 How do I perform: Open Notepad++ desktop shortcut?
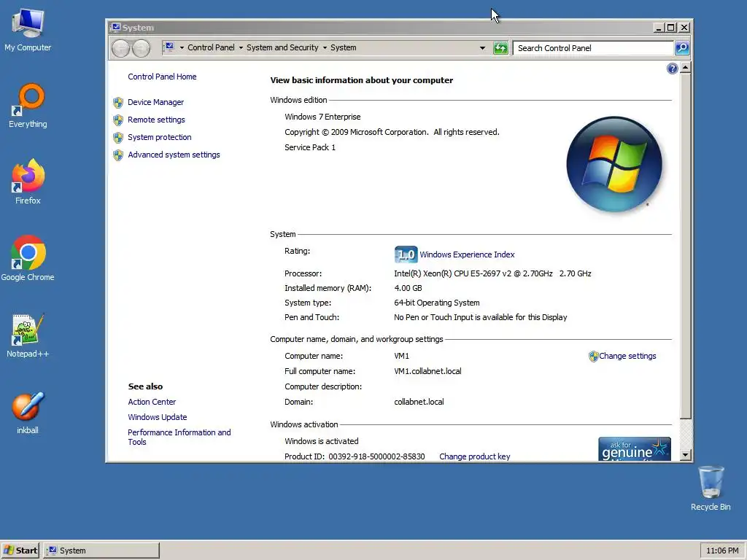[x=28, y=335]
